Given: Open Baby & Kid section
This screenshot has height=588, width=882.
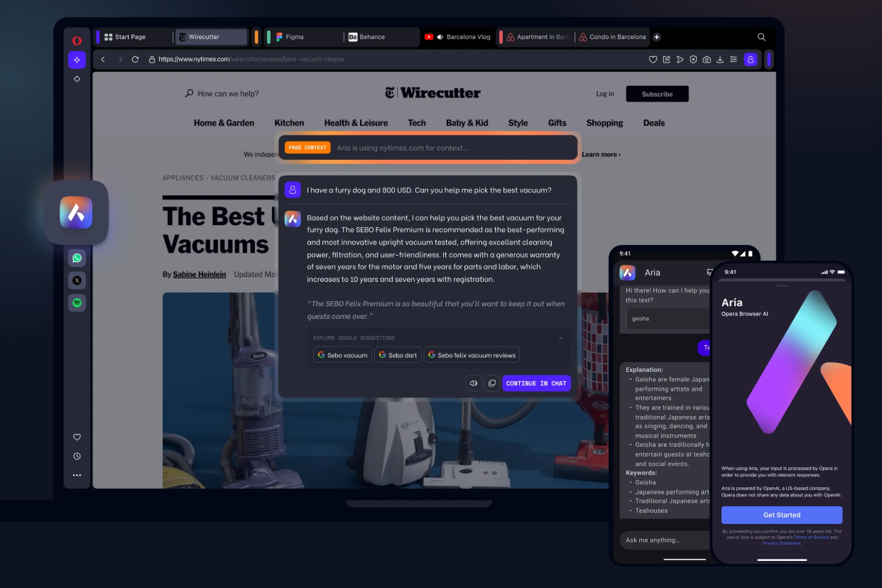Looking at the screenshot, I should pos(467,123).
